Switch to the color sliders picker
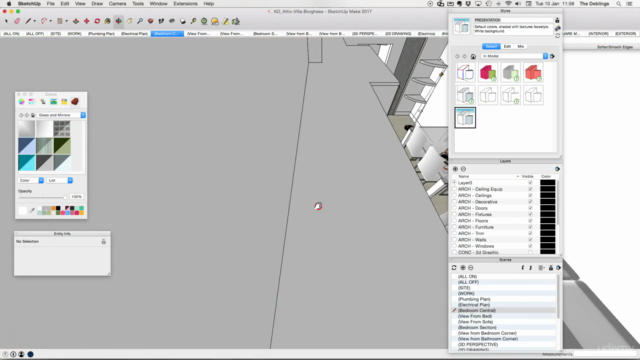The width and height of the screenshot is (640, 360). pos(32,102)
